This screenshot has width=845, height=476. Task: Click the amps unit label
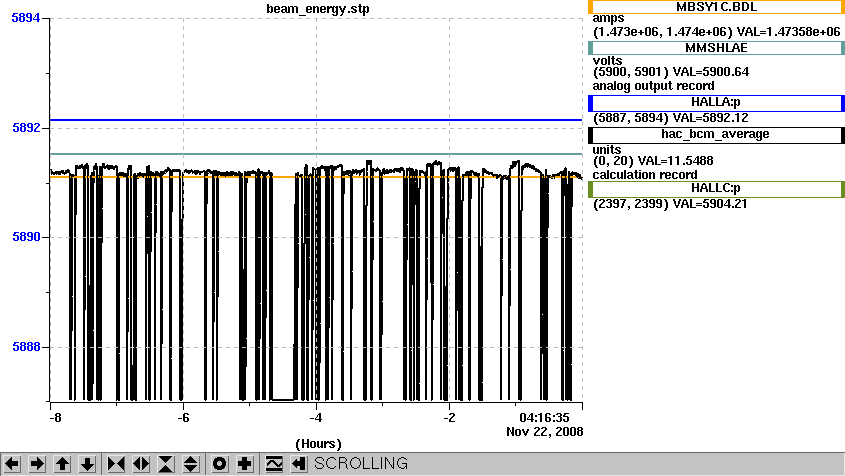click(608, 18)
